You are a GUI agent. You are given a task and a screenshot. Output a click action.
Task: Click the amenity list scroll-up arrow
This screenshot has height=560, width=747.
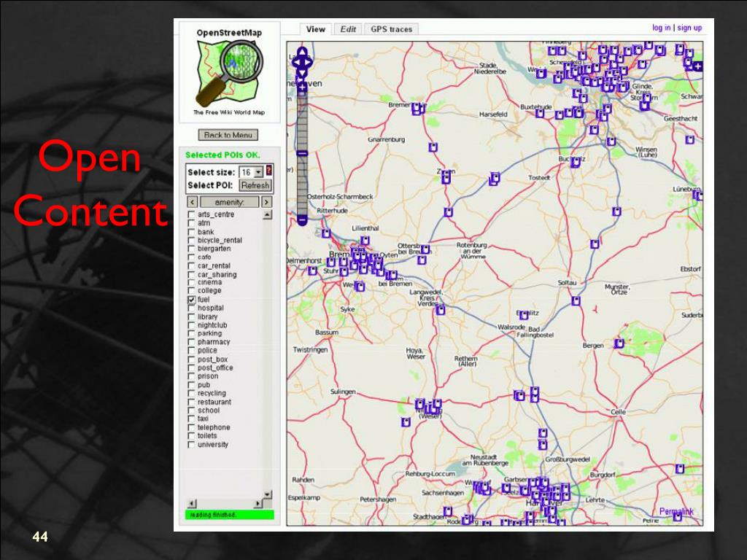pyautogui.click(x=267, y=215)
